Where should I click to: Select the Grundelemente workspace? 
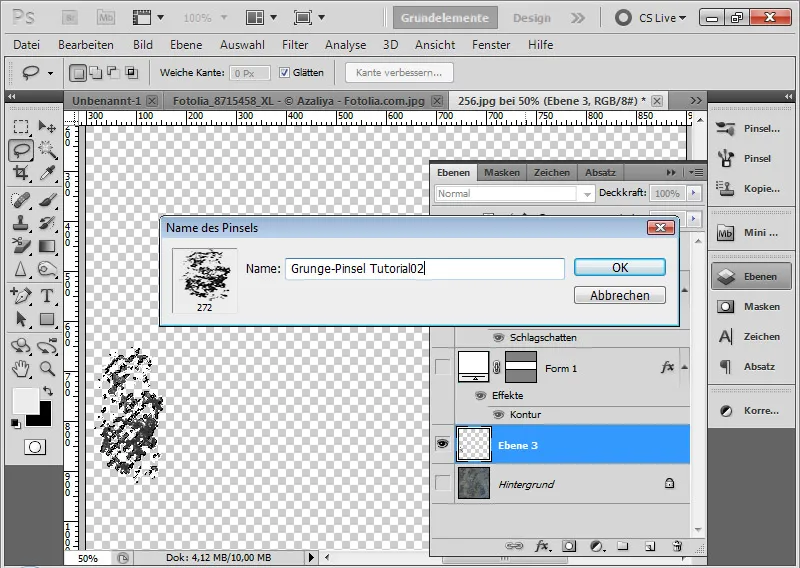tap(444, 18)
